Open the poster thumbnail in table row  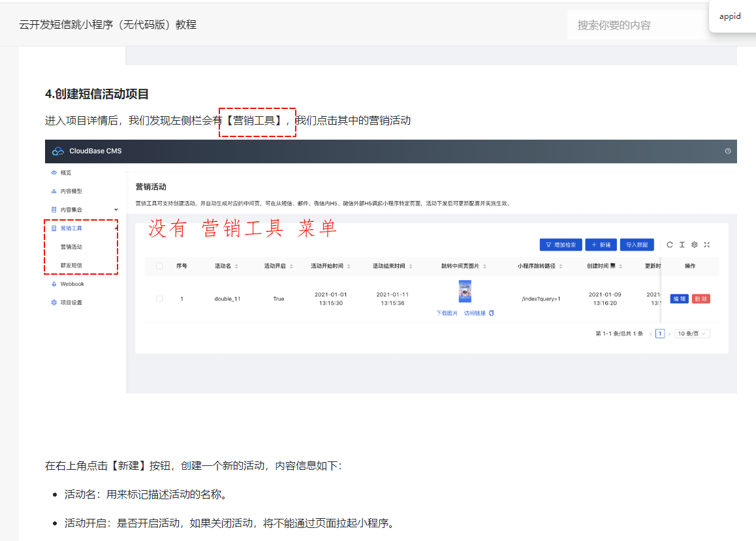[x=465, y=292]
